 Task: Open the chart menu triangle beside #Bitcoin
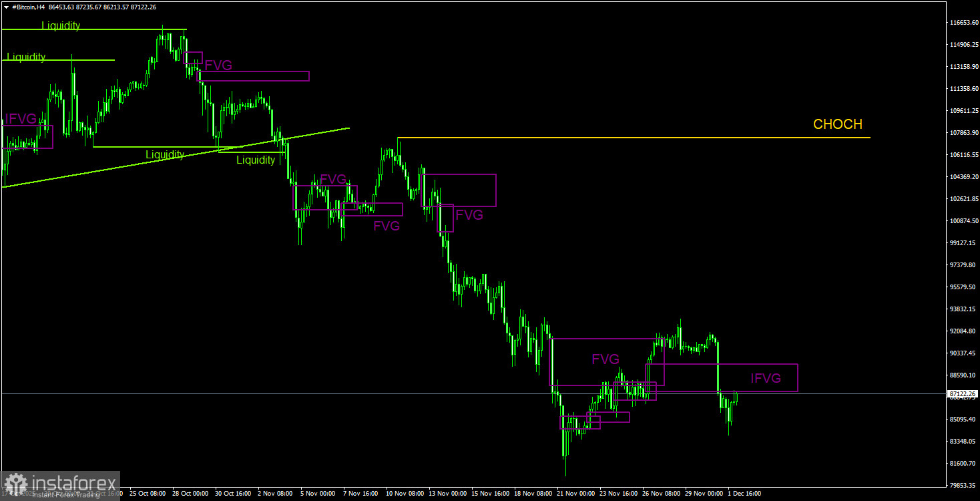6,6
